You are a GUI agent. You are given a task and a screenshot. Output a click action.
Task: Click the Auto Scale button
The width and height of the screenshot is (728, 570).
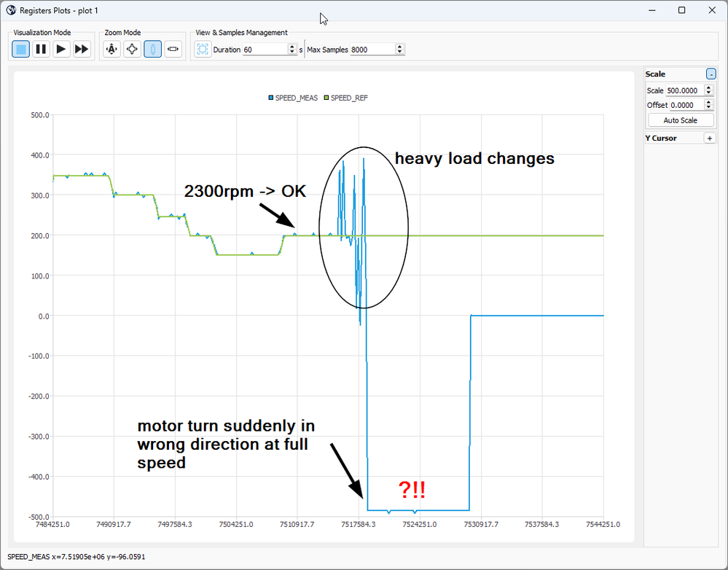680,120
